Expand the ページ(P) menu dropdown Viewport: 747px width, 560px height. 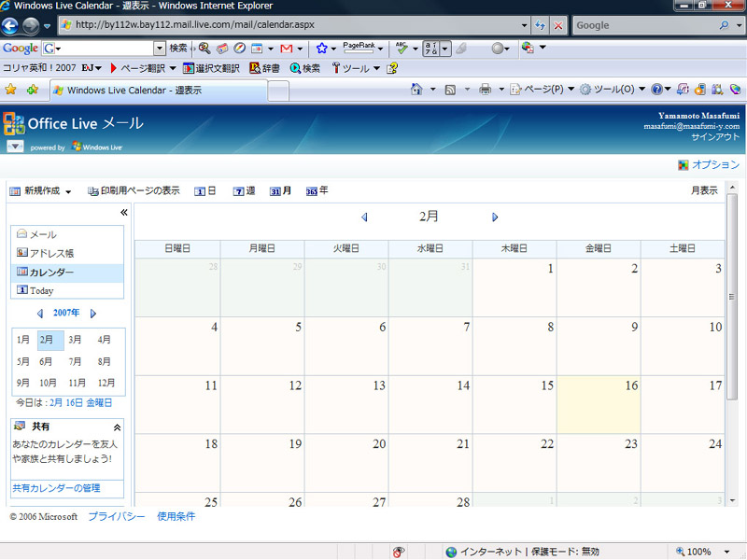click(571, 89)
